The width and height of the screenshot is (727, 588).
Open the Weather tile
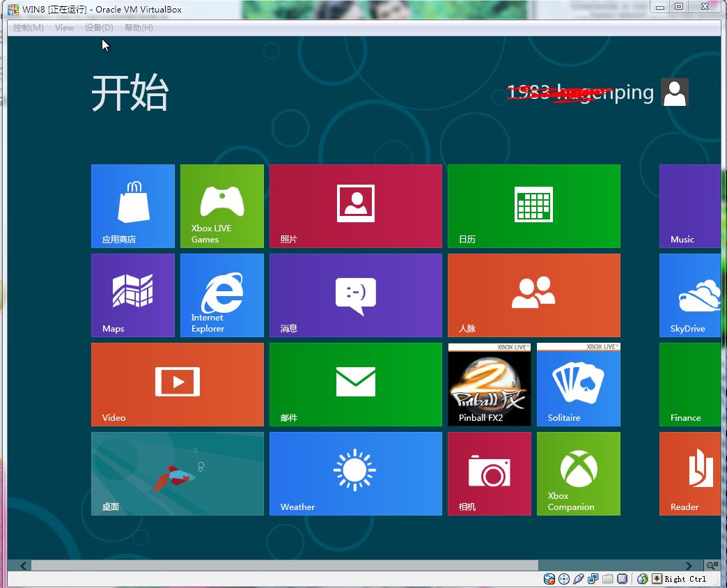click(355, 473)
